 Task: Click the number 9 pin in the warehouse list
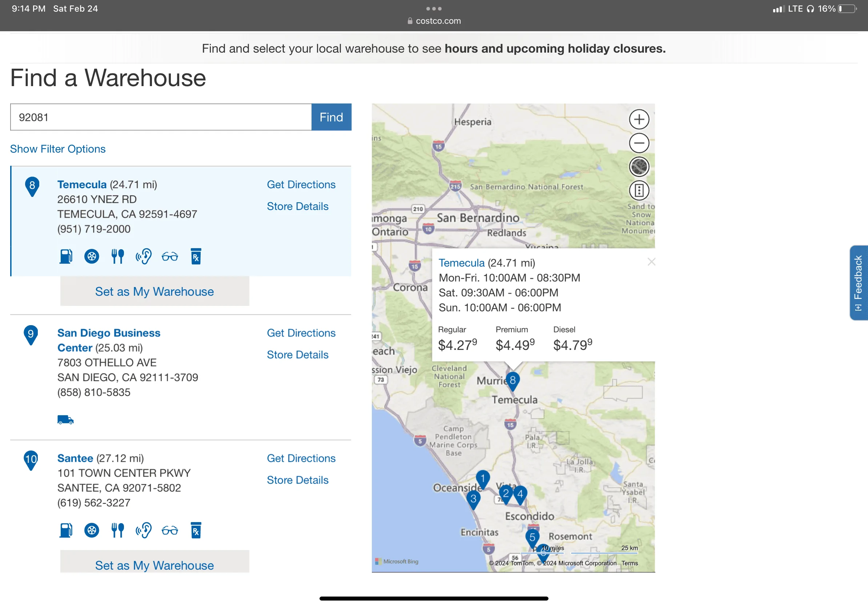(31, 335)
